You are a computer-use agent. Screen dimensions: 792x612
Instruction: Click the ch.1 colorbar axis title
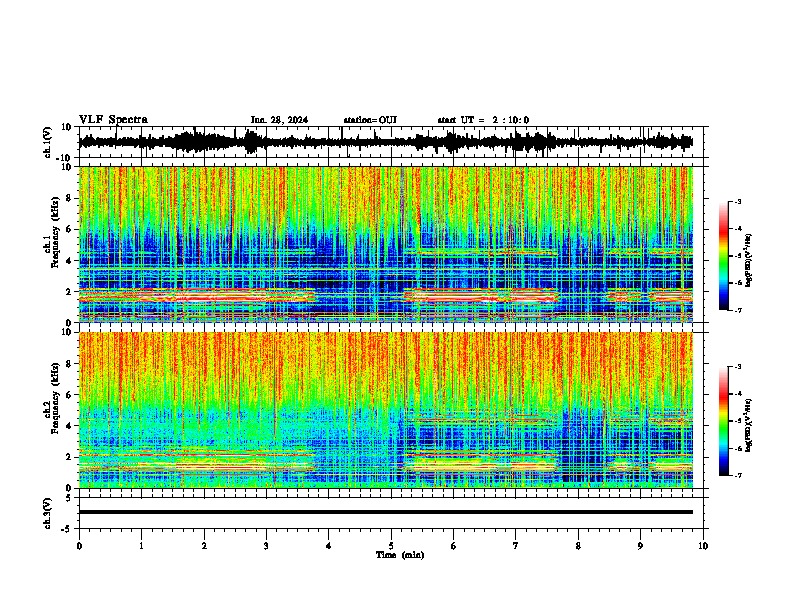point(748,261)
